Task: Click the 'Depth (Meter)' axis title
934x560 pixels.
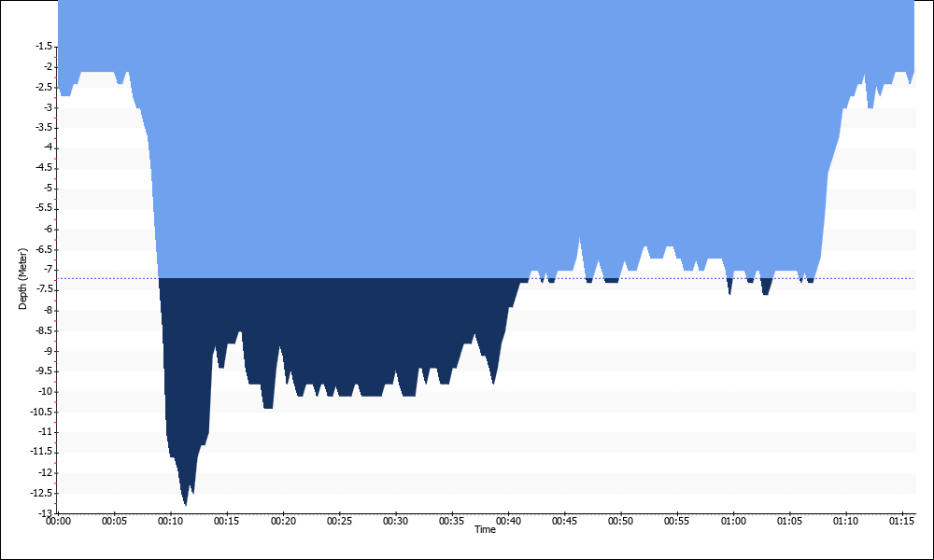Action: pyautogui.click(x=23, y=278)
